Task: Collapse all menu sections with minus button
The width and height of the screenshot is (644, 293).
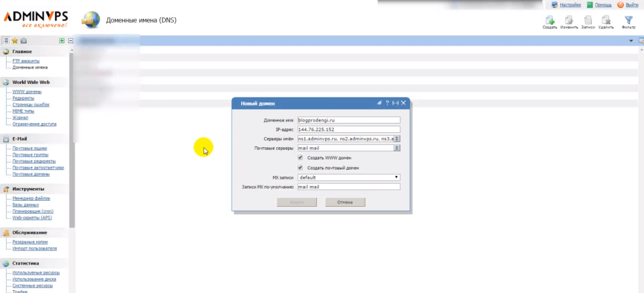Action: [x=71, y=41]
